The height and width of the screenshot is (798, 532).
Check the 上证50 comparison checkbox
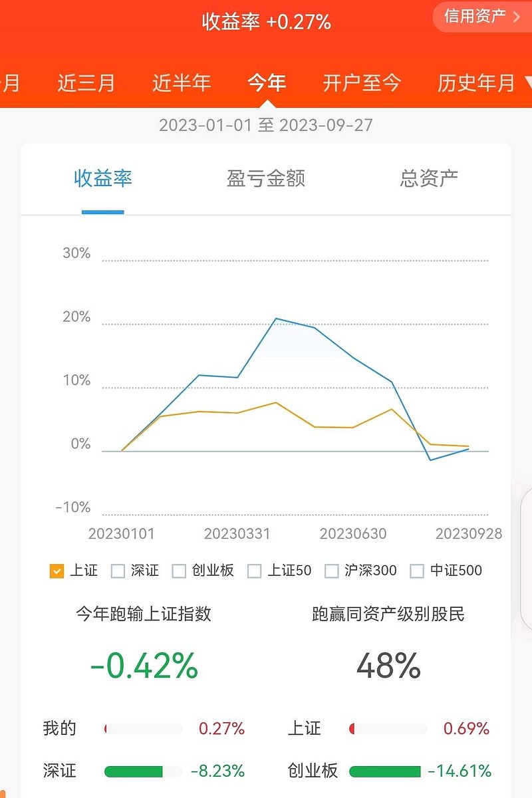(254, 571)
